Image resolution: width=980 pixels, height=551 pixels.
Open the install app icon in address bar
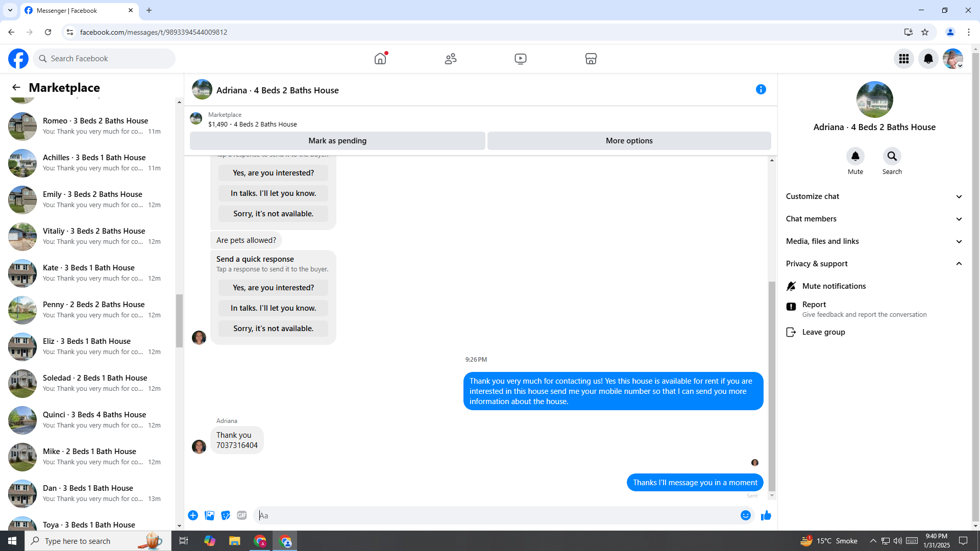tap(909, 32)
